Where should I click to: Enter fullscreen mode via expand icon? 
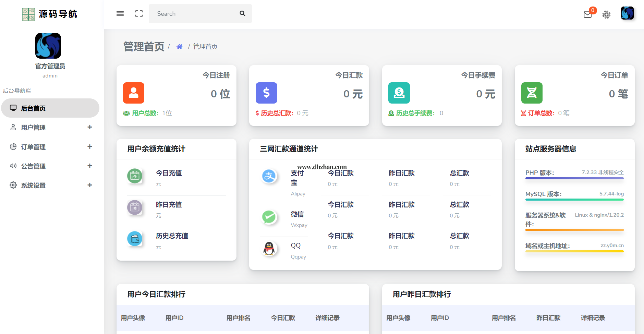tap(139, 14)
